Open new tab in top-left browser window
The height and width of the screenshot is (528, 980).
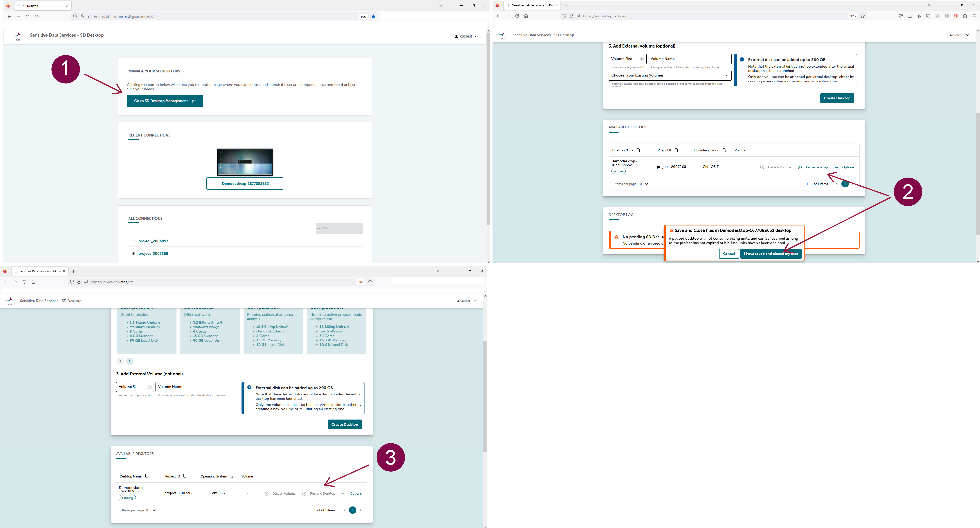[x=77, y=6]
